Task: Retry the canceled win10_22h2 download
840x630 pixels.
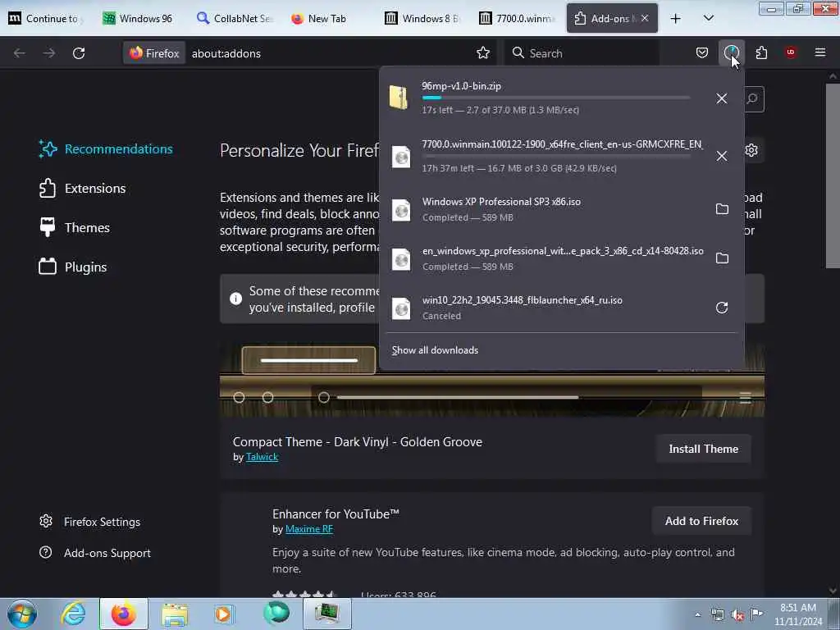Action: (722, 308)
